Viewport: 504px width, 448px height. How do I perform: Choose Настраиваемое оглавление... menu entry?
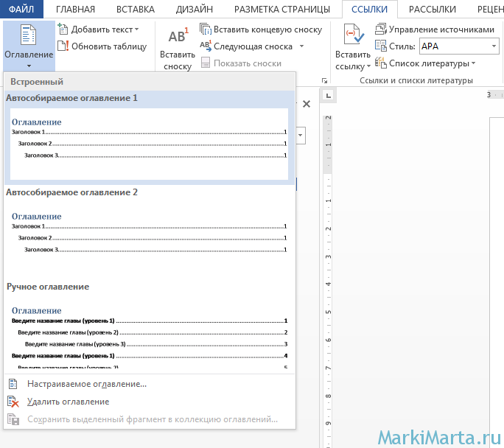150,384
